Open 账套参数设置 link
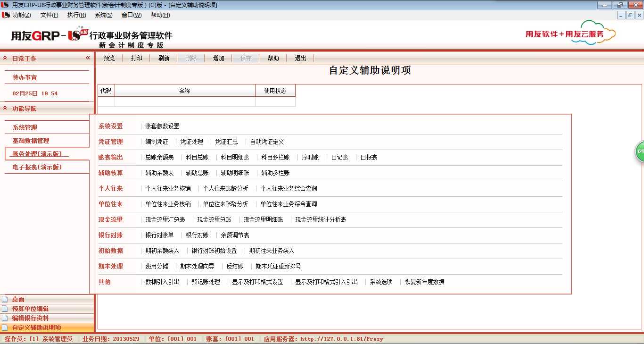The width and height of the screenshot is (644, 344). click(162, 126)
